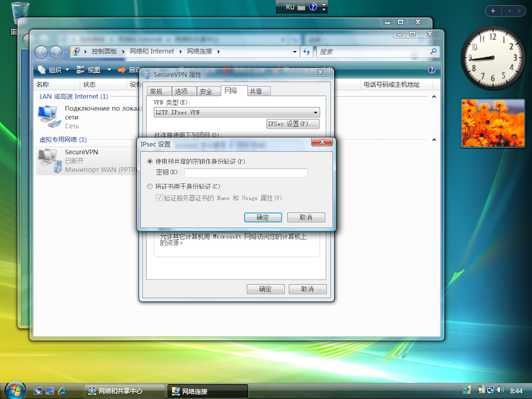
Task: Click the IPSec 设置(P)... button
Action: click(293, 124)
